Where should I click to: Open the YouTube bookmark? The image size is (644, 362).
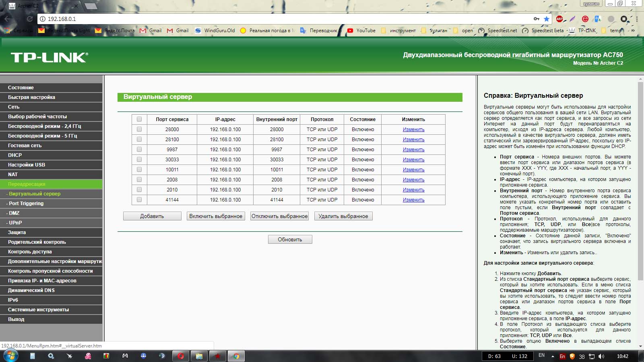(x=361, y=31)
